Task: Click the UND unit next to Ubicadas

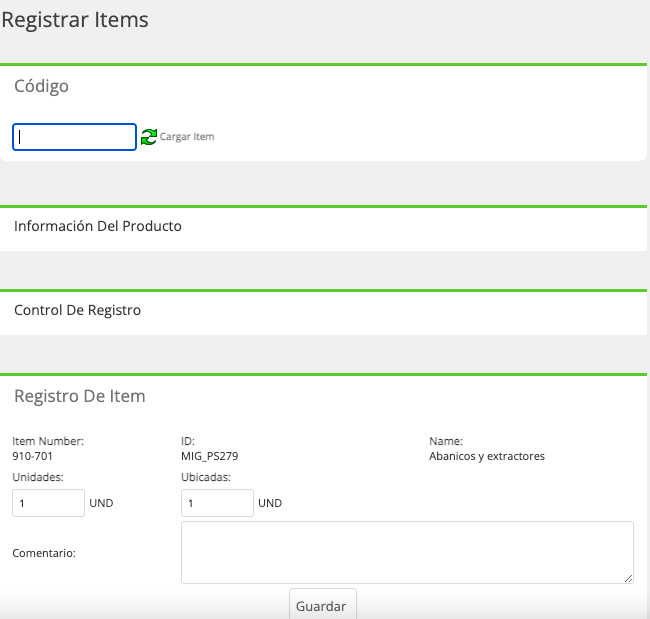Action: pos(270,503)
